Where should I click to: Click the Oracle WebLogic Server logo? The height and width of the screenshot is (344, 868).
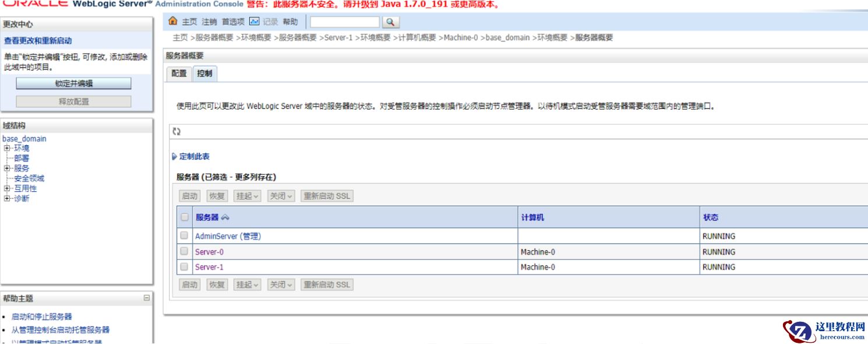click(35, 4)
